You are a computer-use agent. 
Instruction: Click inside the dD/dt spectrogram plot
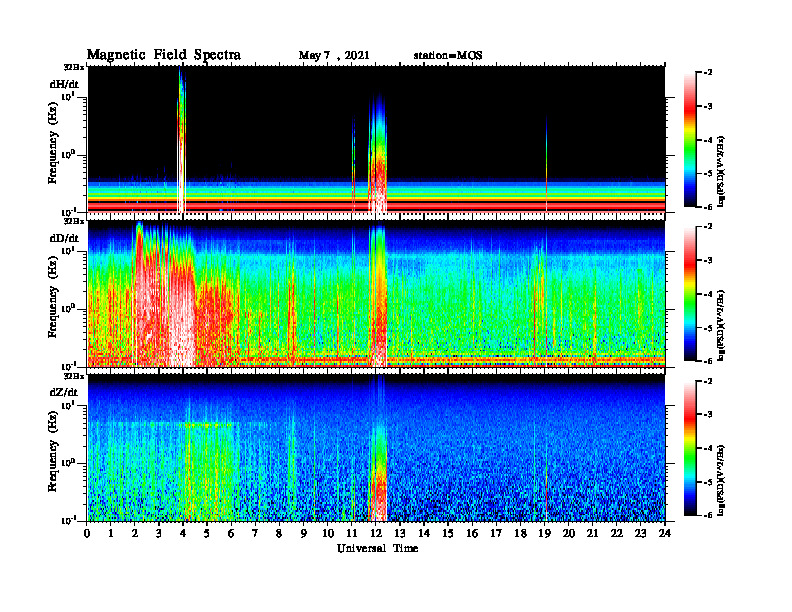point(376,293)
